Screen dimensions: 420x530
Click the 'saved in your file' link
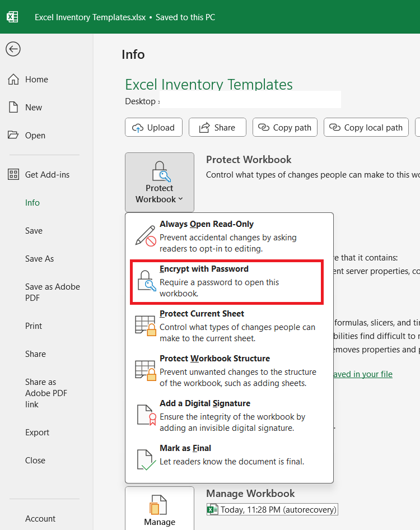pyautogui.click(x=362, y=374)
